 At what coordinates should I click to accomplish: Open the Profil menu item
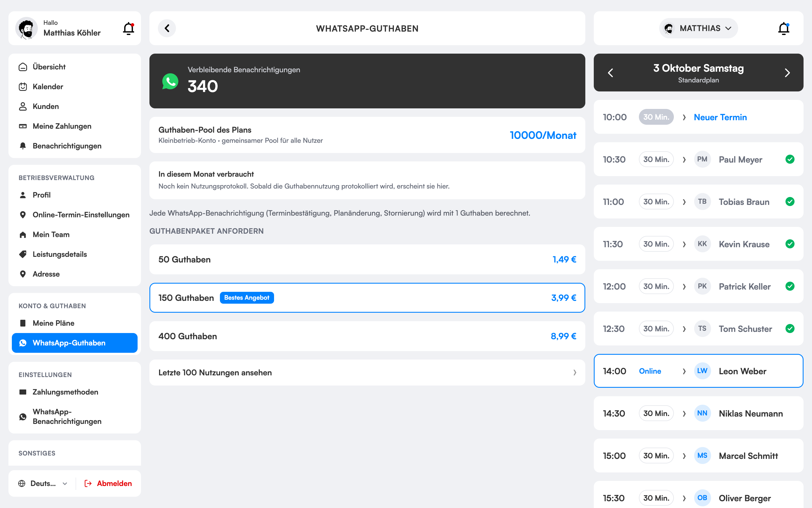[74, 195]
